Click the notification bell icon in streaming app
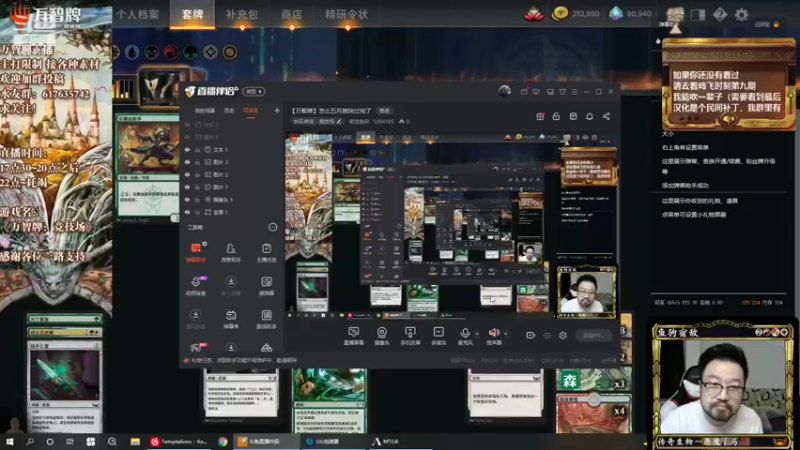This screenshot has height=450, width=800. pyautogui.click(x=589, y=116)
